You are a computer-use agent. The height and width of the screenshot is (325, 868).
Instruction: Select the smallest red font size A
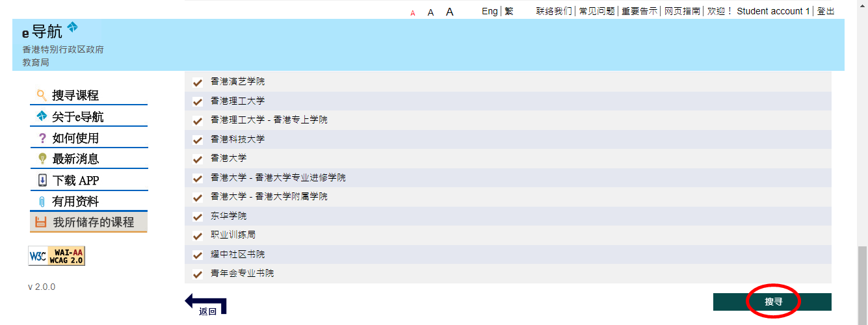tap(413, 13)
